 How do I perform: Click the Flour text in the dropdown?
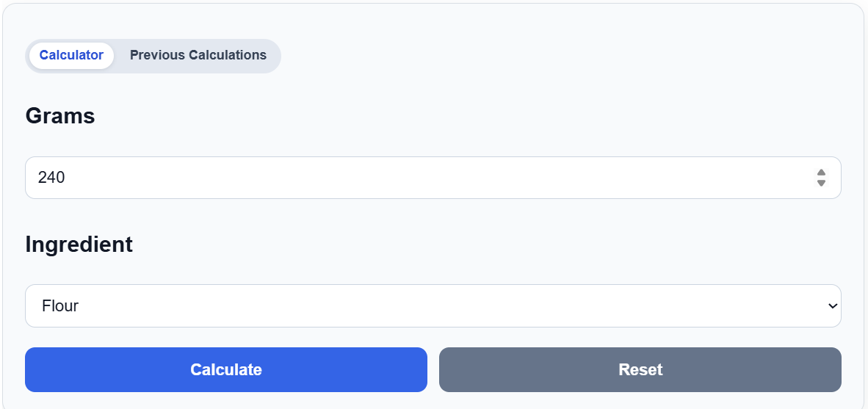[x=59, y=305]
